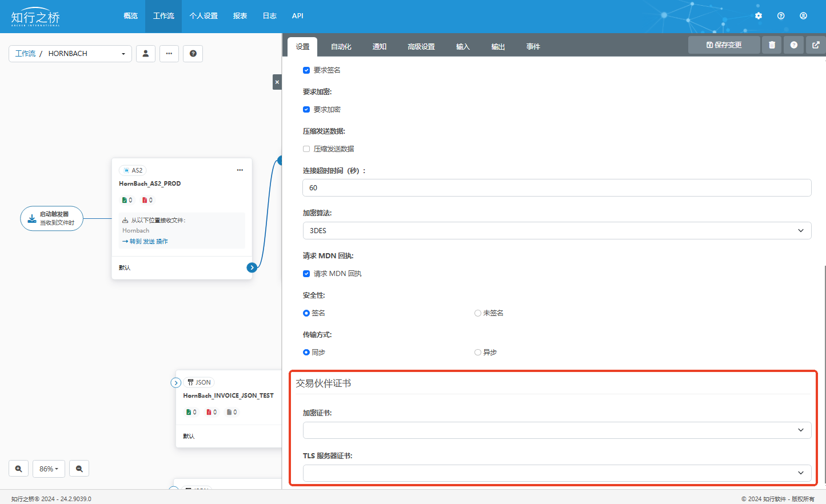
Task: Open the TLS 服务器证书 dropdown
Action: pyautogui.click(x=556, y=473)
